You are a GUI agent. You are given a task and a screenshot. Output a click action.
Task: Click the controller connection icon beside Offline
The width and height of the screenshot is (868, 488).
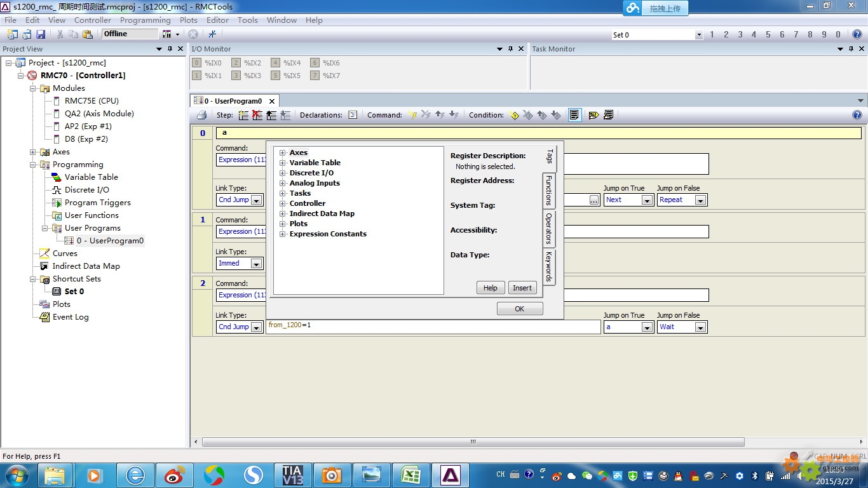click(x=167, y=34)
